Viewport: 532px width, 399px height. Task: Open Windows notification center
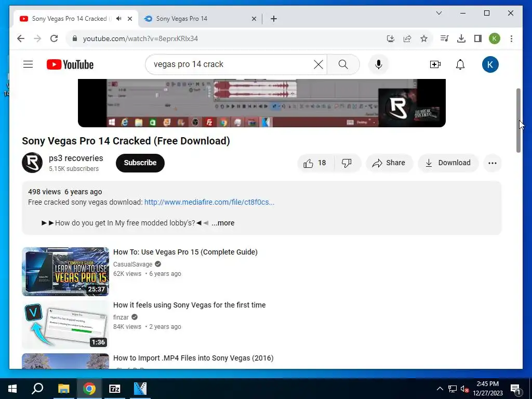[x=515, y=389]
